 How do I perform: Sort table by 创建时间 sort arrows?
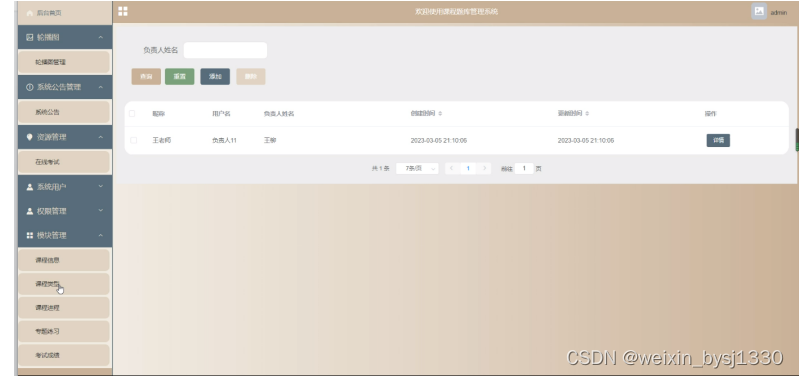(x=440, y=114)
